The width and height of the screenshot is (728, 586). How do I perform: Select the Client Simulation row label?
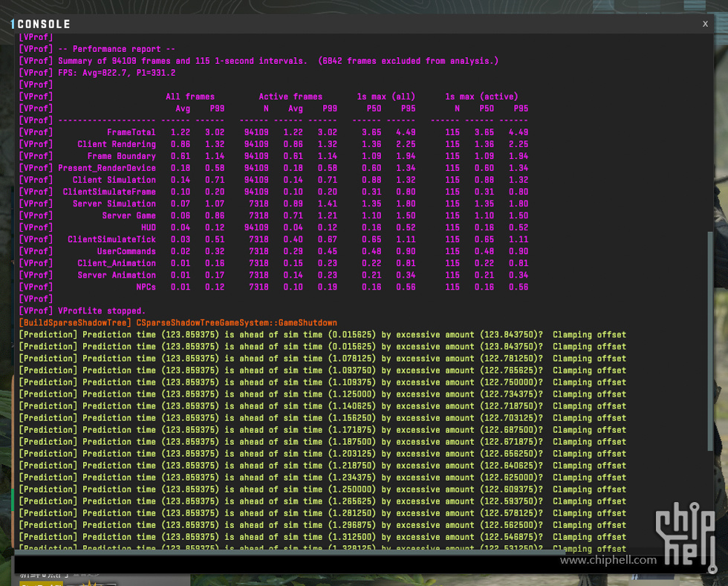[x=114, y=180]
